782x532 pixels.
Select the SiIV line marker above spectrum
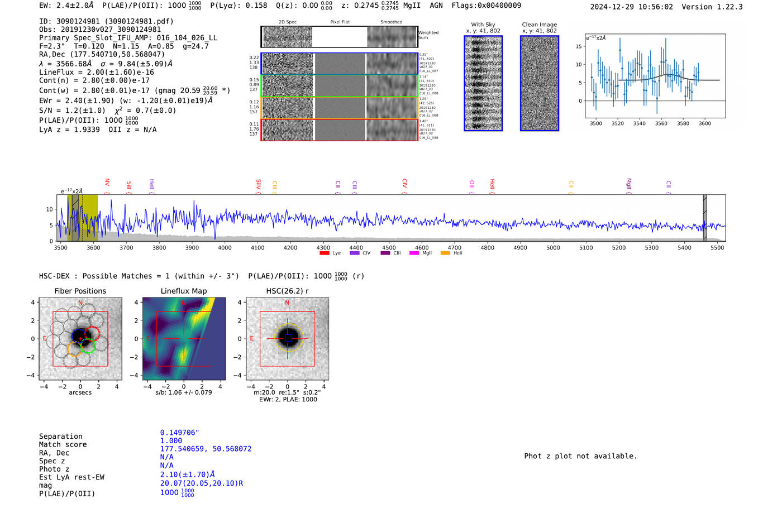point(258,184)
